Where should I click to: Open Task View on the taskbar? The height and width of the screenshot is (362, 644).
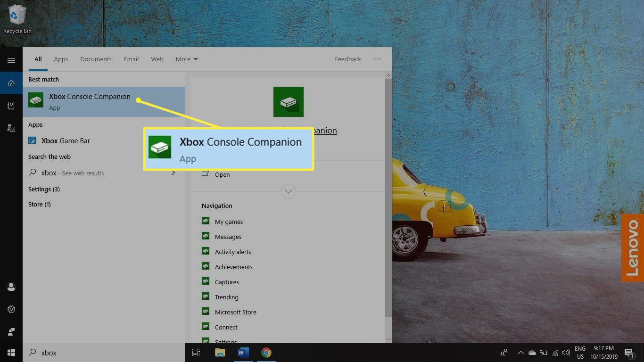tap(196, 353)
